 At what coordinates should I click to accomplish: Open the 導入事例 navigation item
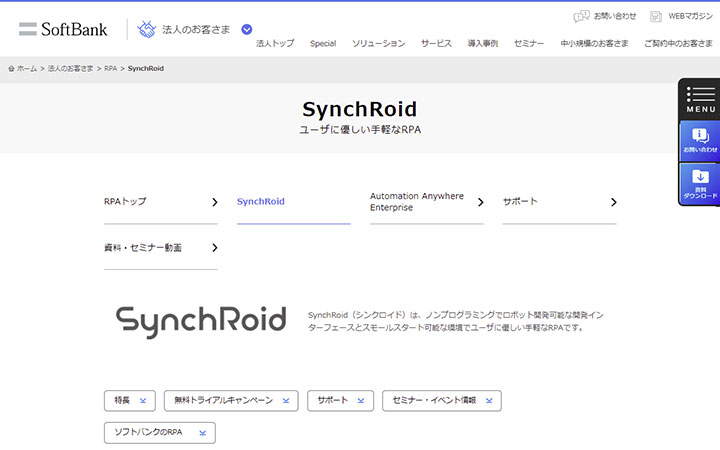coord(483,43)
